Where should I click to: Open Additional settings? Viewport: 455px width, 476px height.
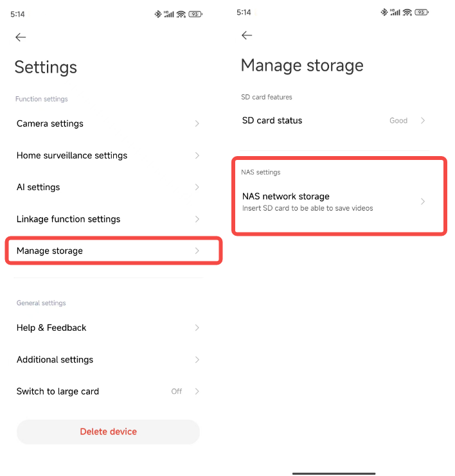[55, 360]
